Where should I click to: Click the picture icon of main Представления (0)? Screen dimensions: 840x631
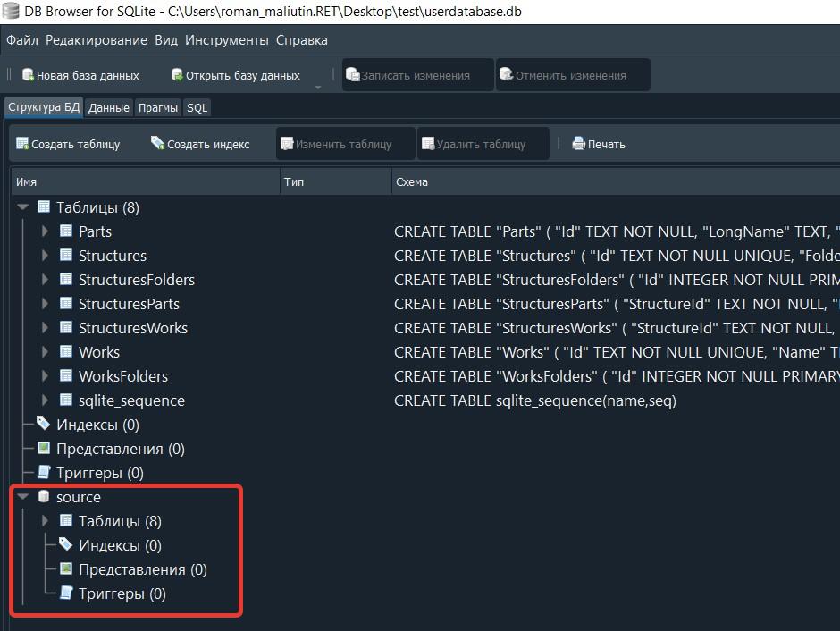pyautogui.click(x=44, y=448)
